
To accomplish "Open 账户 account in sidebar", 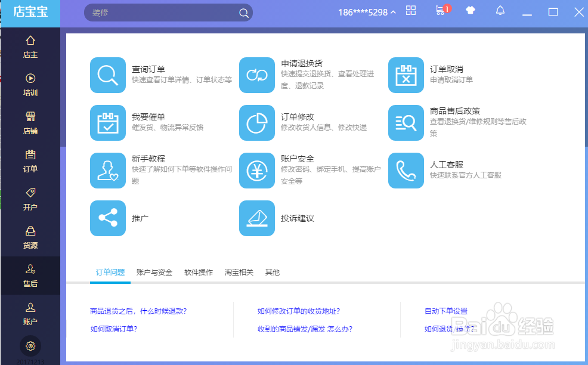I will point(30,314).
